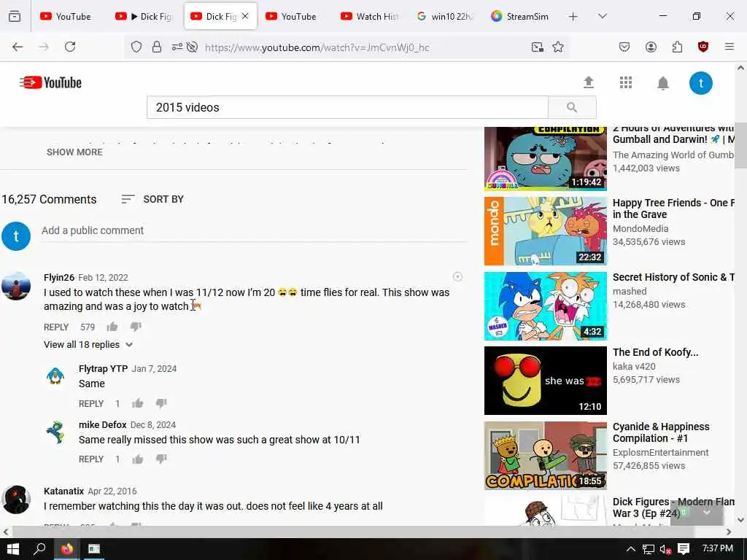Image resolution: width=747 pixels, height=560 pixels.
Task: Open picture-in-picture icon in address bar
Action: 538,47
